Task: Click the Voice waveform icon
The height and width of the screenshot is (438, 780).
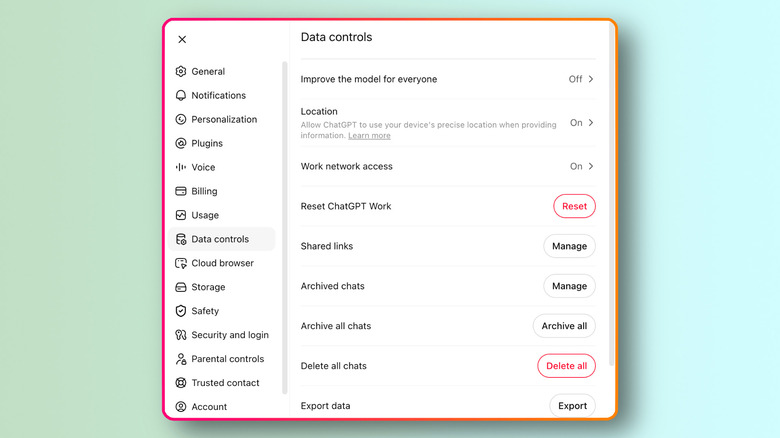Action: point(181,167)
